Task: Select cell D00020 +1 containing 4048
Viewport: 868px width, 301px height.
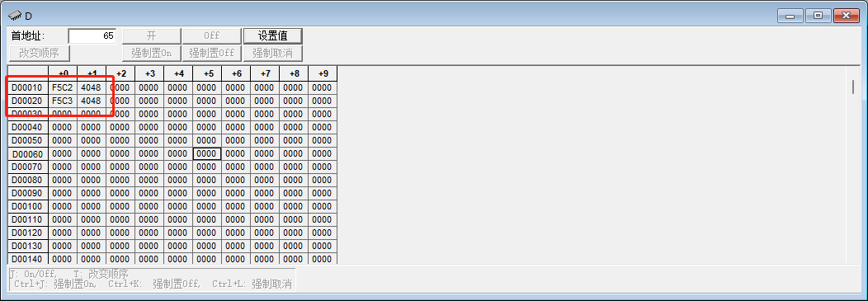Action: pos(92,101)
